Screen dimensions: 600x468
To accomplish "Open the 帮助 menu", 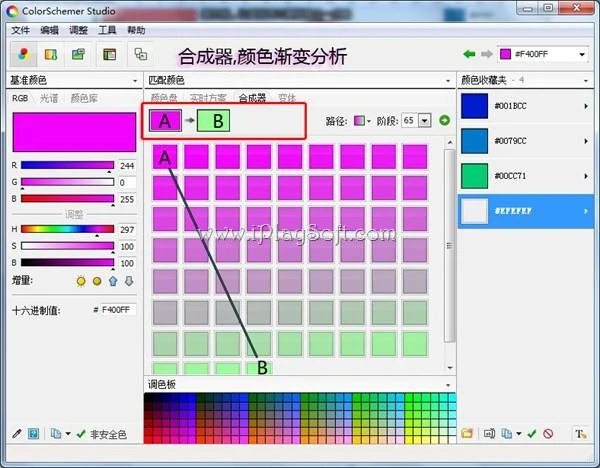I will click(136, 30).
